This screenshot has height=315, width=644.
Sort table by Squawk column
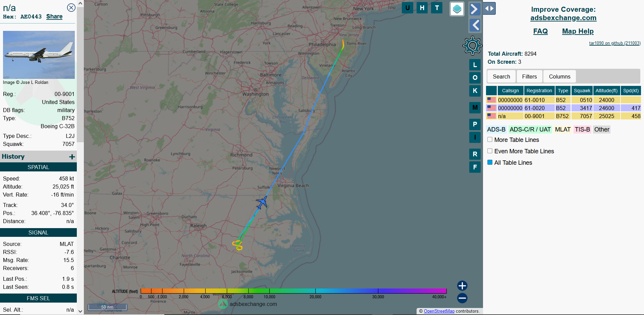tap(582, 91)
